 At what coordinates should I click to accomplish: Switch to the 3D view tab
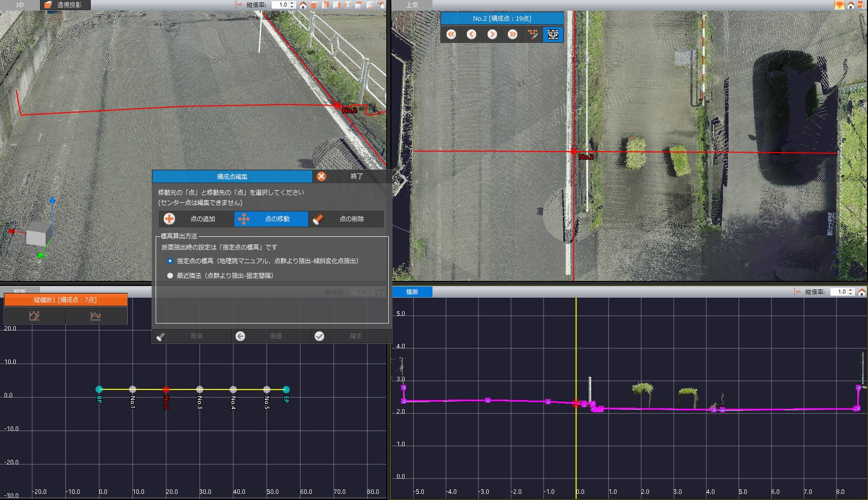tap(19, 5)
